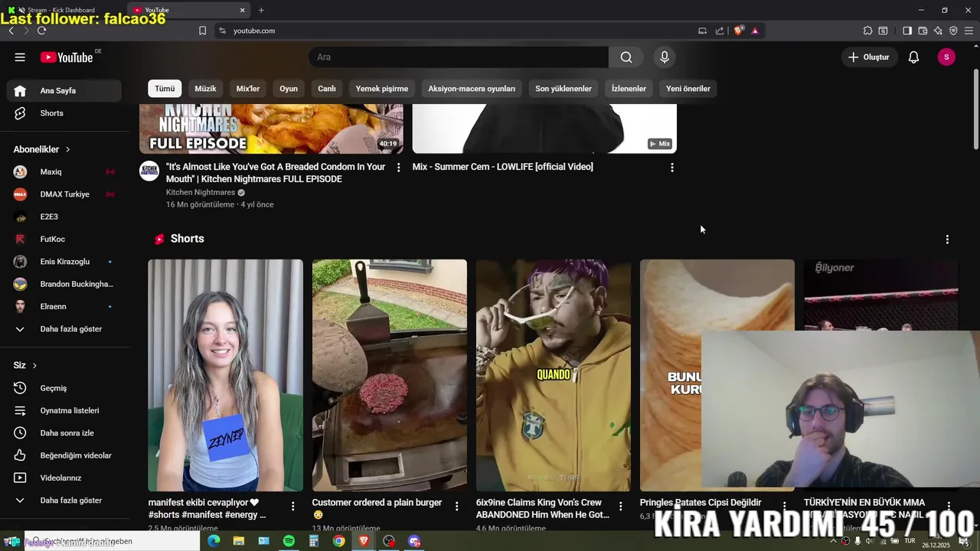
Task: Open the Kitchen Nightmares video title
Action: click(276, 173)
